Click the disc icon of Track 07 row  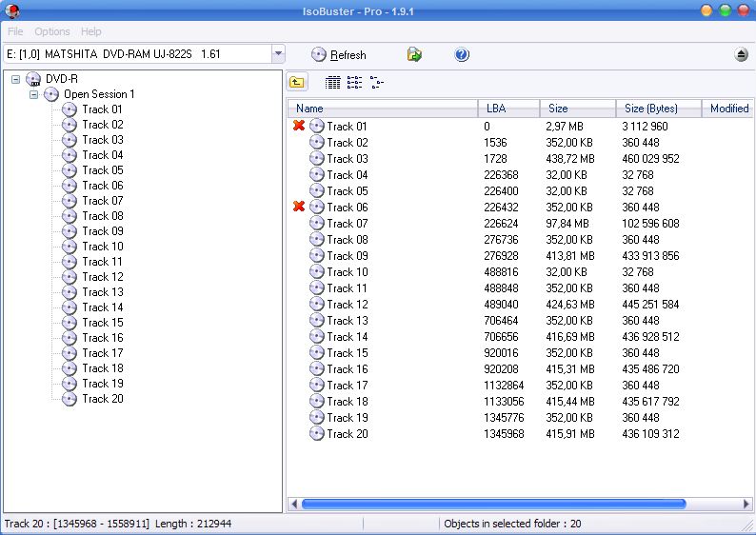[x=317, y=223]
